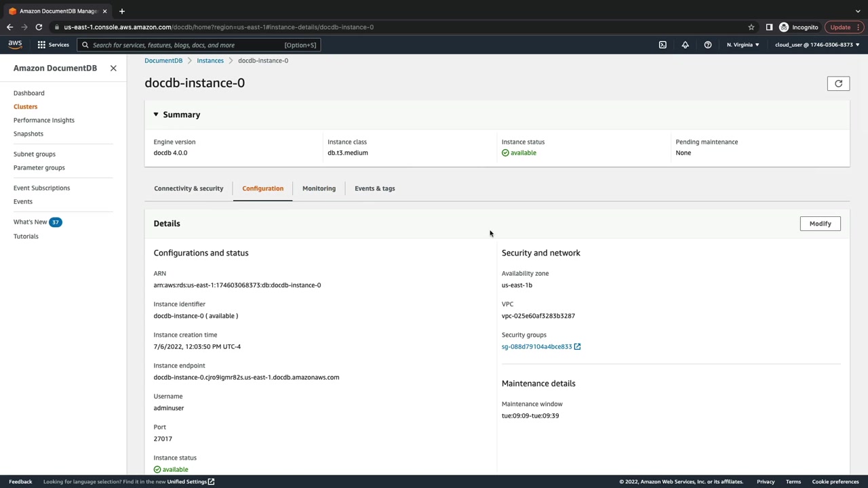This screenshot has width=868, height=488.
Task: Select the Events & tags tab
Action: pyautogui.click(x=374, y=188)
